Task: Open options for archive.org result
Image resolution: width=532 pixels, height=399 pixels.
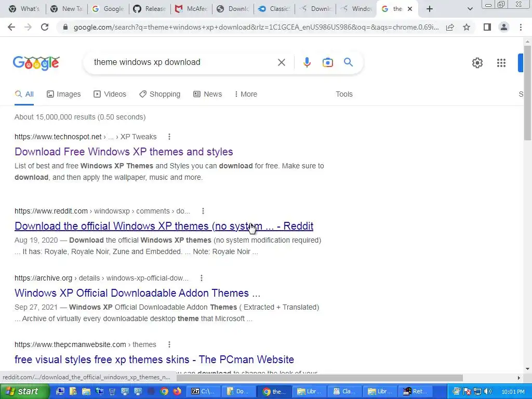Action: pos(201,278)
